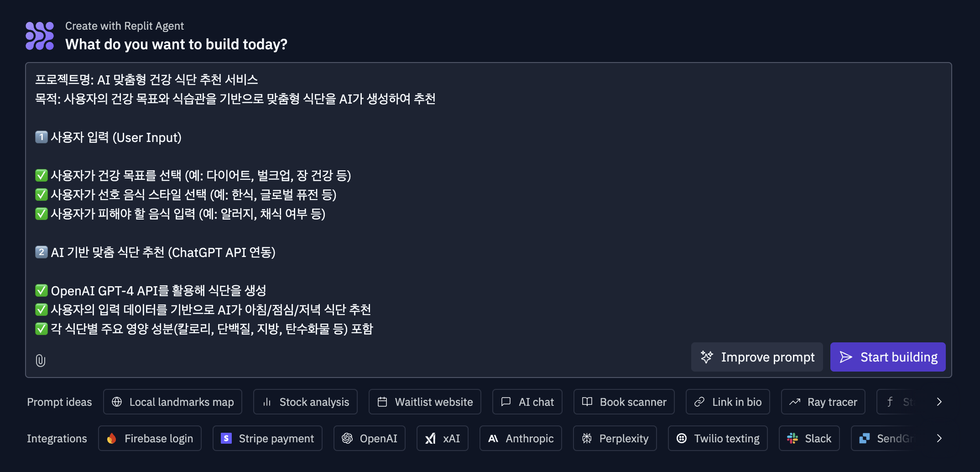Select the Stock analysis prompt idea
The width and height of the screenshot is (980, 472).
point(305,402)
